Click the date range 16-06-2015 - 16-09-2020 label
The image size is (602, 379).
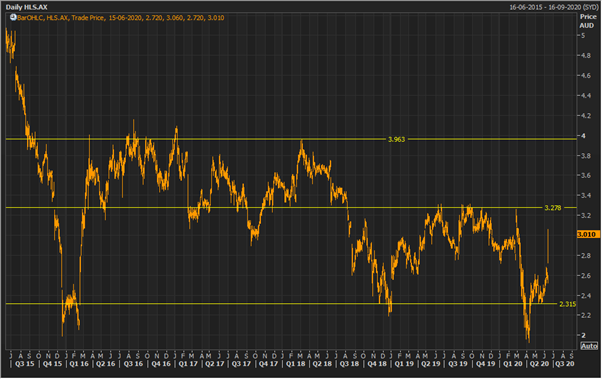(553, 7)
